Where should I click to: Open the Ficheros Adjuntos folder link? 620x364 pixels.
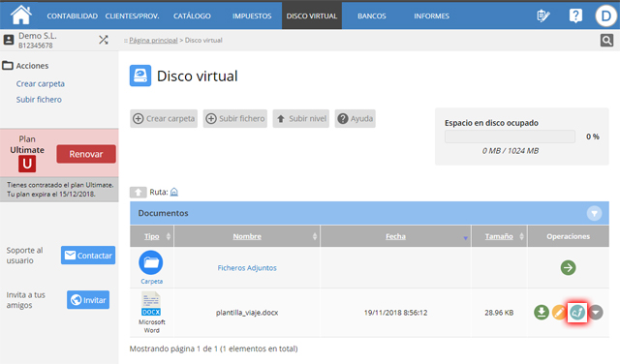247,268
